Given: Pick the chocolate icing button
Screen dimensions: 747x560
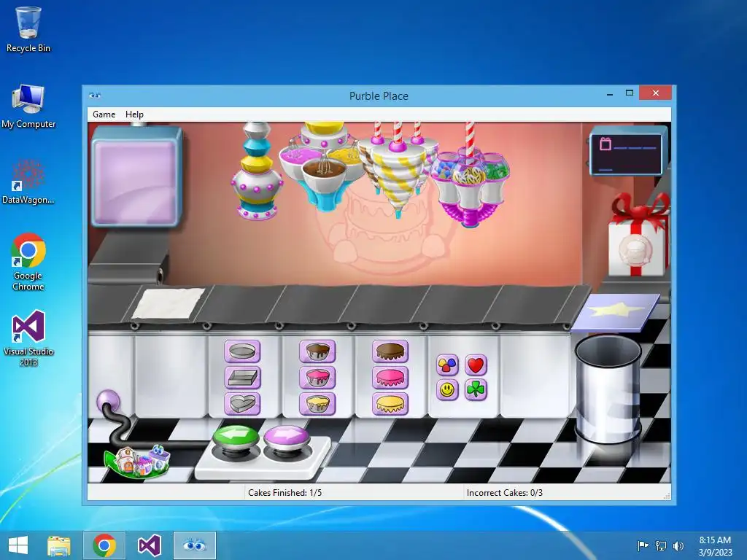Looking at the screenshot, I should click(390, 351).
